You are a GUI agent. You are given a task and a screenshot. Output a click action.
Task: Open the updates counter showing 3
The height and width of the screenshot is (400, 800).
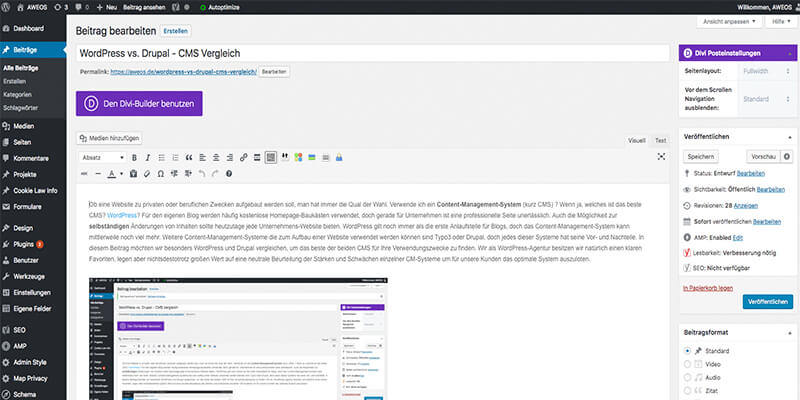click(60, 7)
